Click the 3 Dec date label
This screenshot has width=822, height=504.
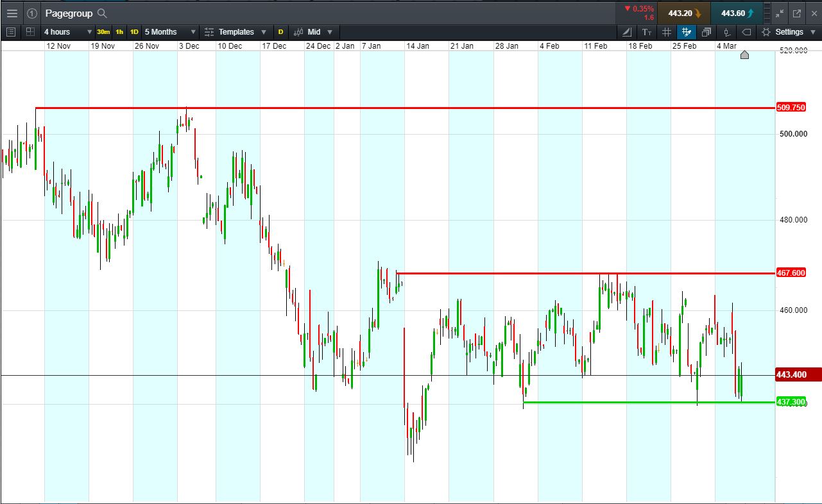tap(189, 46)
